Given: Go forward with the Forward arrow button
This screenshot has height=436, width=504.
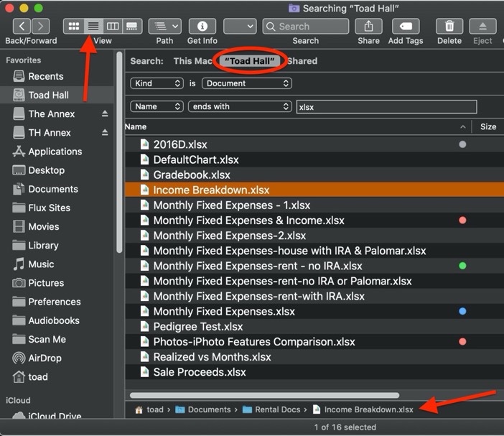Looking at the screenshot, I should tap(40, 26).
